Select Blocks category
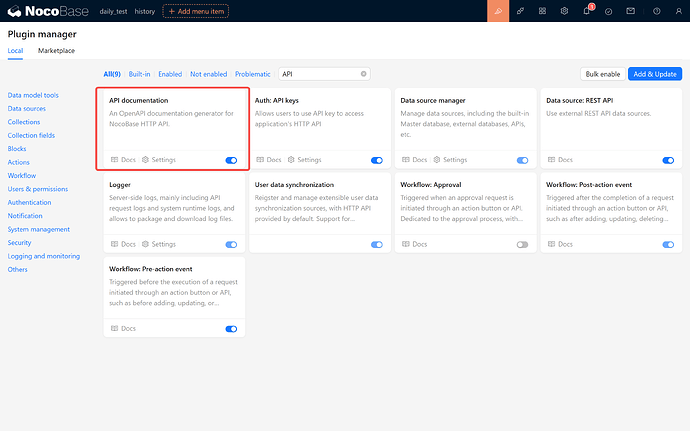Image resolution: width=690 pixels, height=431 pixels. click(x=17, y=149)
